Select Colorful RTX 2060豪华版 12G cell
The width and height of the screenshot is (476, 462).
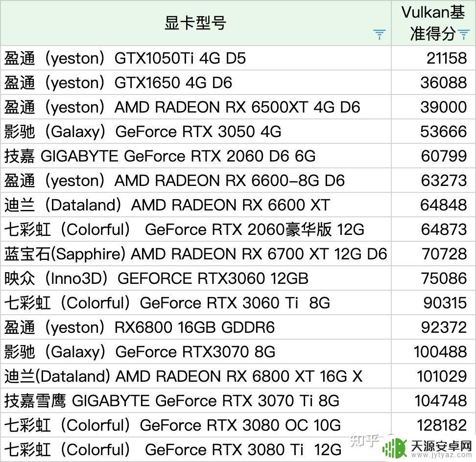[196, 230]
